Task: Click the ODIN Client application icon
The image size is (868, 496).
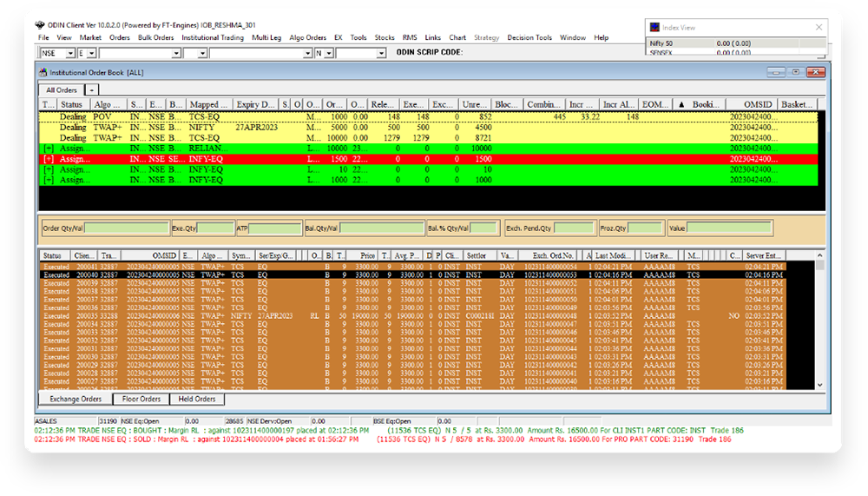Action: coord(40,25)
